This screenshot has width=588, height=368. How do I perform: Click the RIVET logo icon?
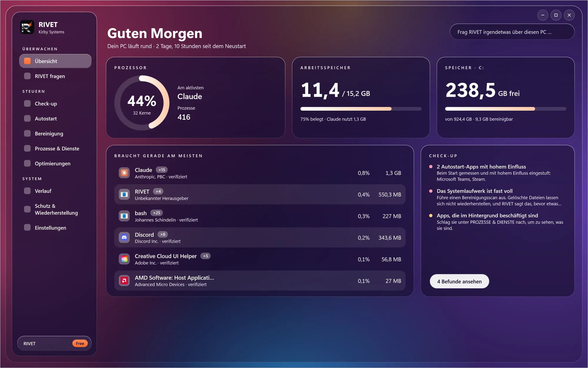point(27,27)
